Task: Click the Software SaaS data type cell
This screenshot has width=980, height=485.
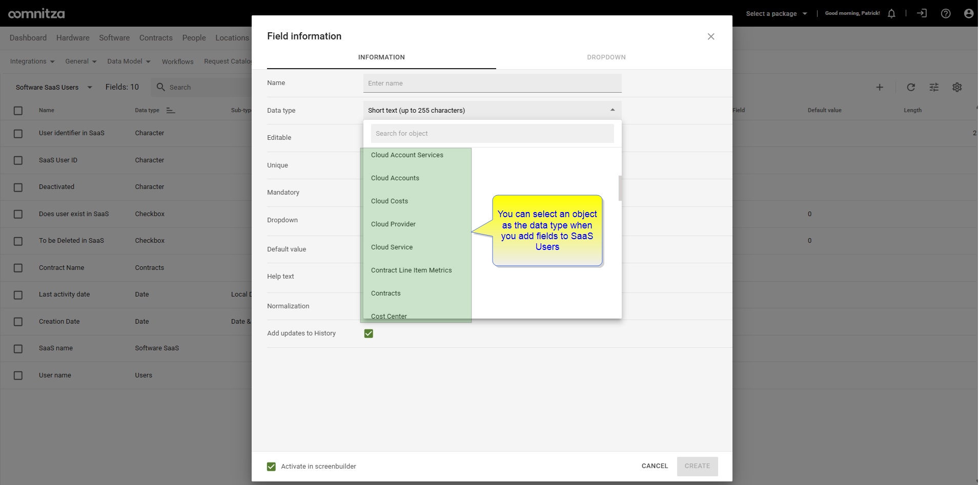Action: 157,348
